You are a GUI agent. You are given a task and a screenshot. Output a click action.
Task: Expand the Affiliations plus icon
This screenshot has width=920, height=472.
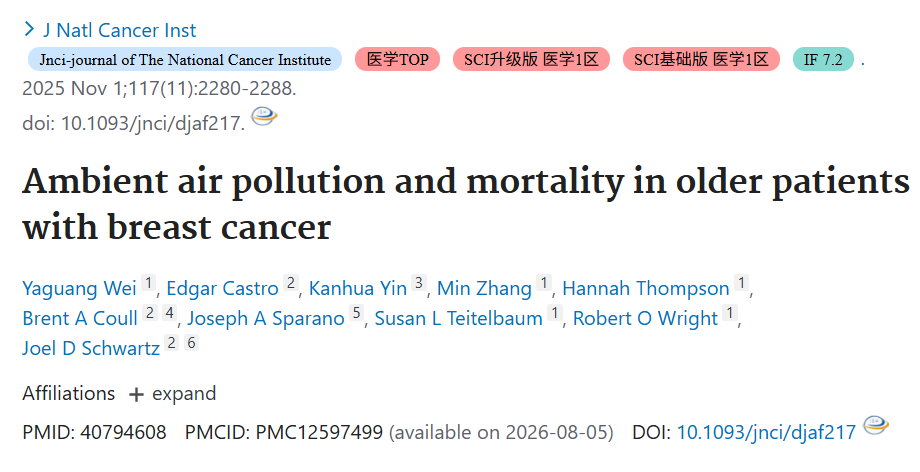136,395
